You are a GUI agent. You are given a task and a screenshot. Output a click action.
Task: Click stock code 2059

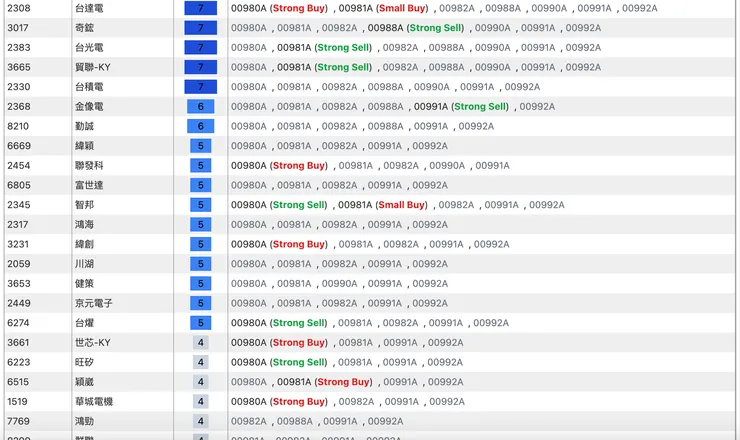(19, 264)
